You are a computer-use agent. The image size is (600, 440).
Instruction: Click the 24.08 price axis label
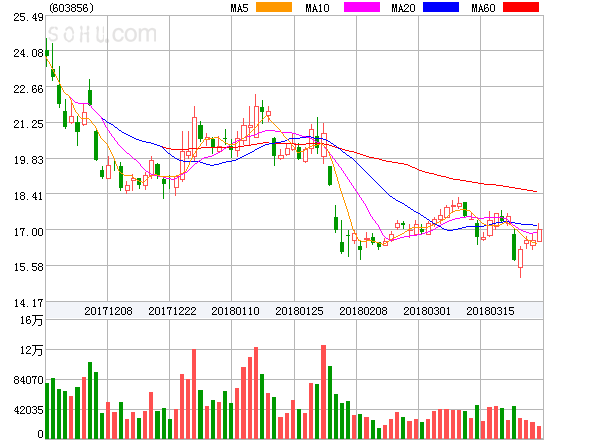[28, 53]
